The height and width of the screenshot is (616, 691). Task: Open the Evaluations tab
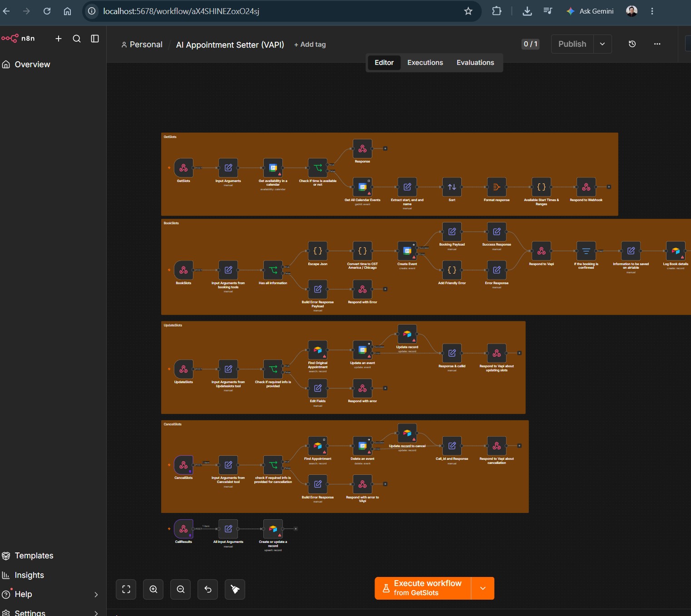[x=475, y=63]
